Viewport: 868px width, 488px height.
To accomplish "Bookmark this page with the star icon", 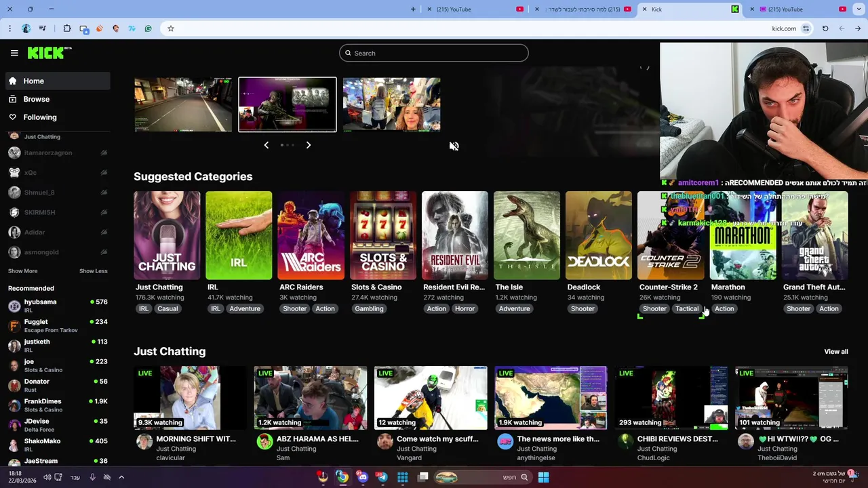I will pyautogui.click(x=171, y=28).
